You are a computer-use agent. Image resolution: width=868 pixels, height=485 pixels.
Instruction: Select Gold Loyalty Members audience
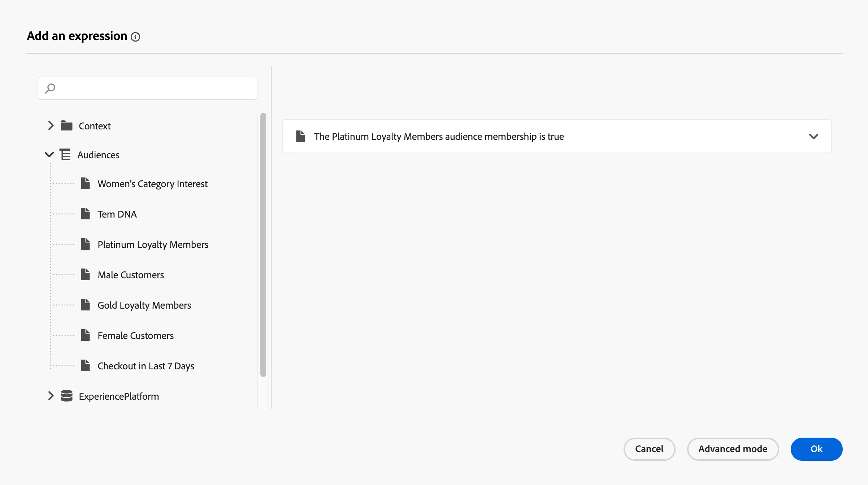click(x=144, y=305)
